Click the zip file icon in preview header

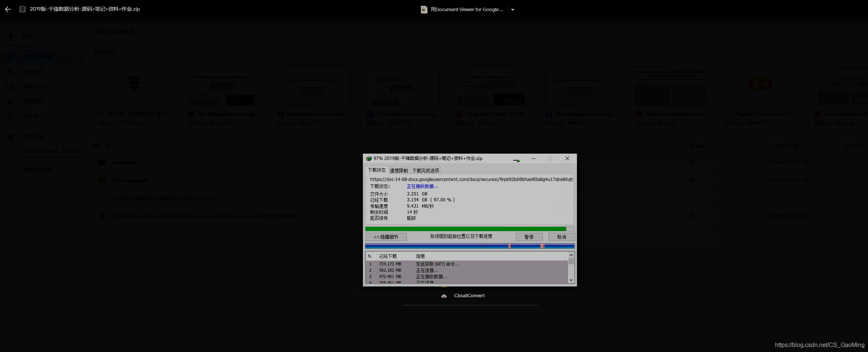[x=23, y=9]
